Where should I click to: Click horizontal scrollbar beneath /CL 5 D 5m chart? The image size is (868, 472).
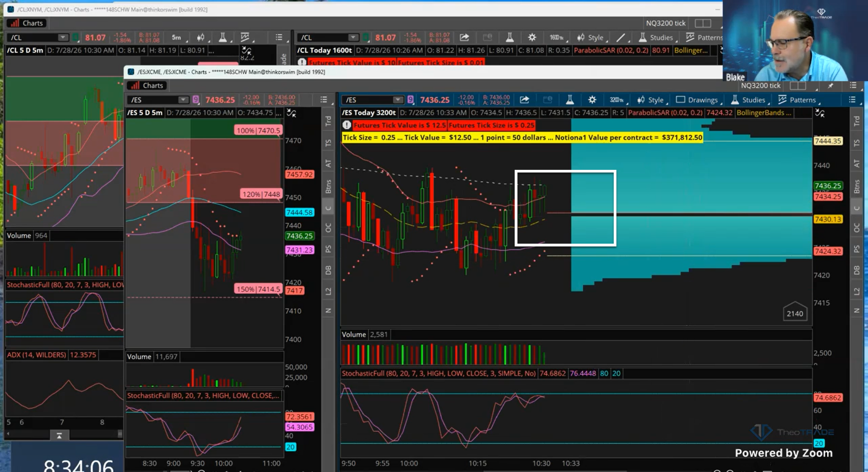(x=64, y=434)
